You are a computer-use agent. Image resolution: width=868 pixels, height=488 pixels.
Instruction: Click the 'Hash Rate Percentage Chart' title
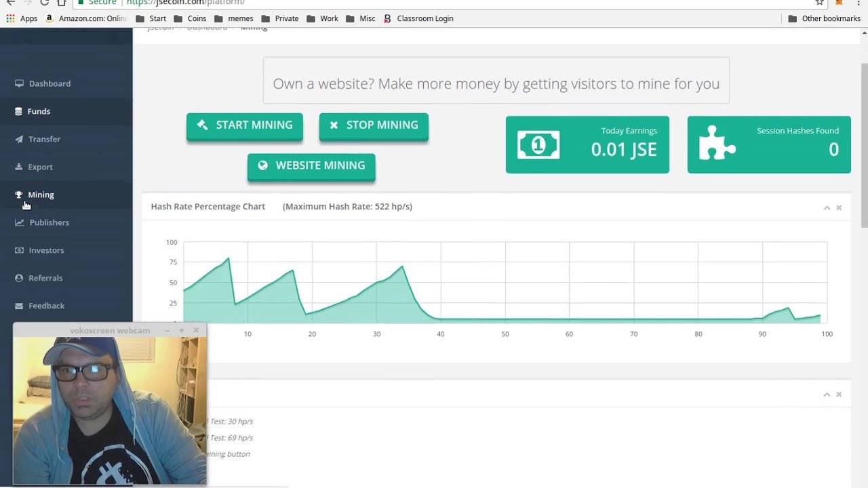(x=208, y=207)
